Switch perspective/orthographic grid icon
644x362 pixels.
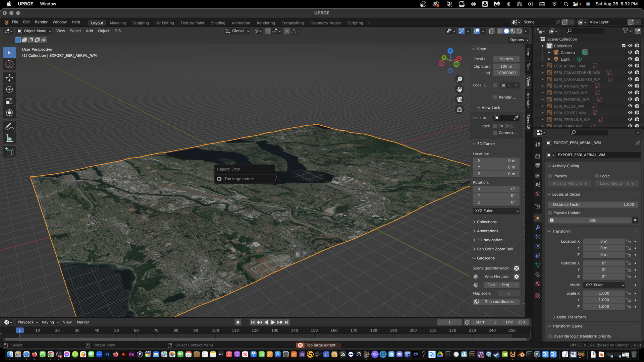(x=460, y=110)
